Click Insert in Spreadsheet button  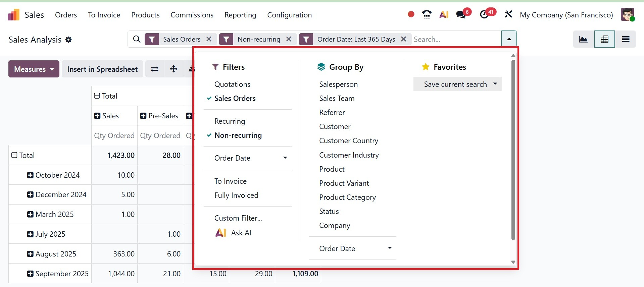[102, 69]
